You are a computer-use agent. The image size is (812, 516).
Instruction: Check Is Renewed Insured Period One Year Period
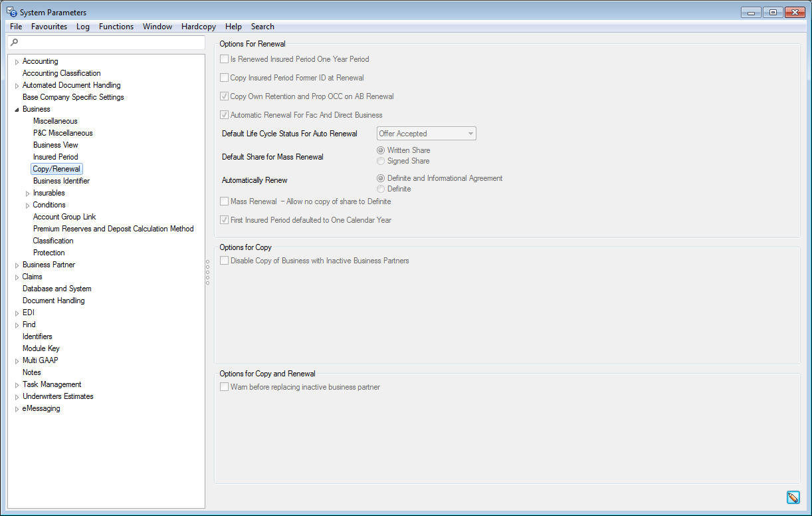[x=224, y=59]
